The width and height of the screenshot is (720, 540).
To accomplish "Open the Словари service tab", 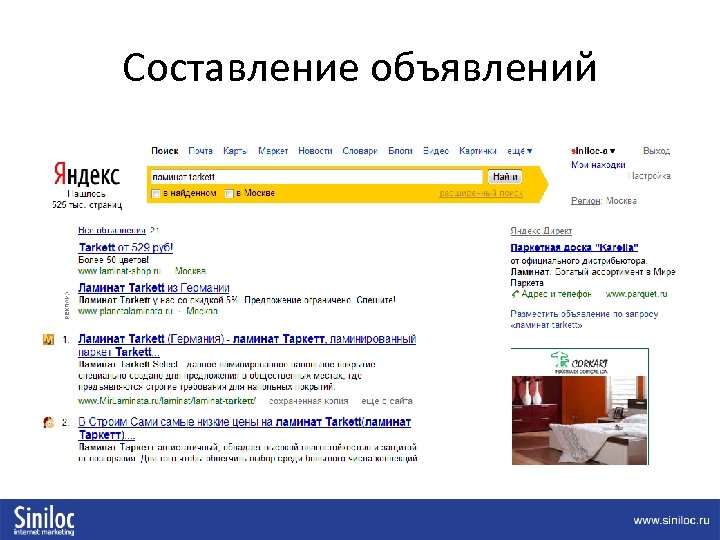I will (x=360, y=151).
